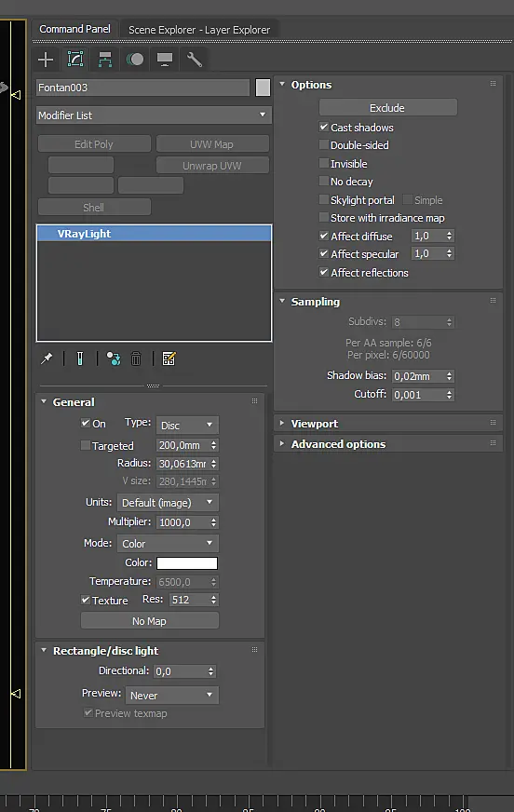Switch to the Display panel icon
The width and height of the screenshot is (514, 812).
tap(165, 60)
